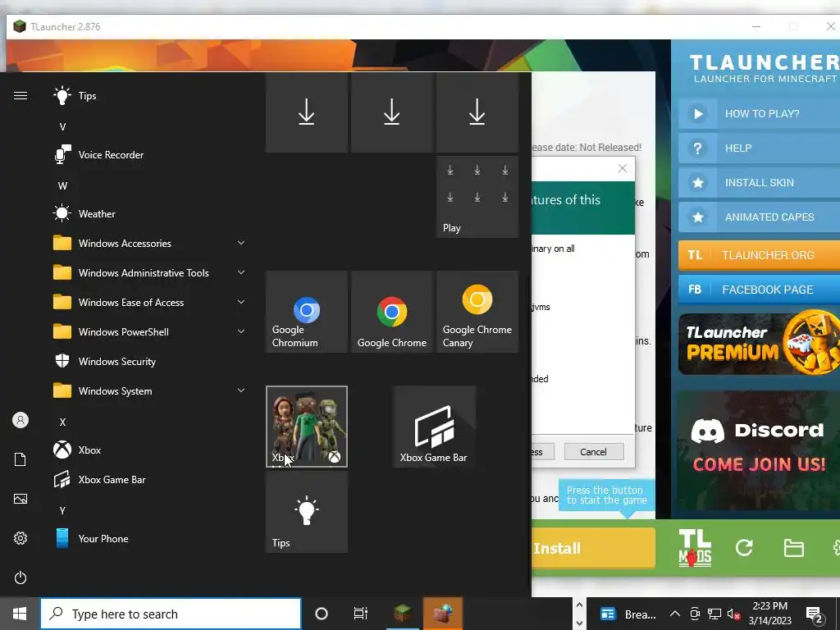This screenshot has height=630, width=840.
Task: Click TL Mods icon in TLauncher
Action: pos(695,547)
